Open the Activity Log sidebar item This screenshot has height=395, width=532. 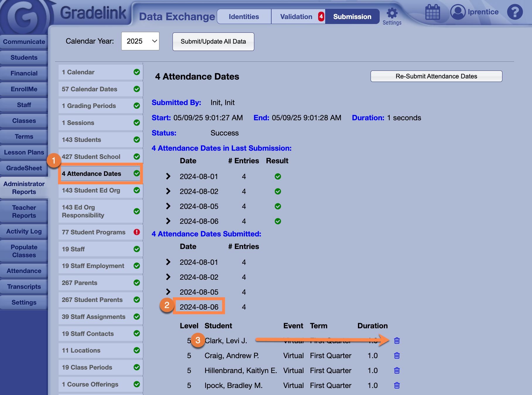coord(24,231)
